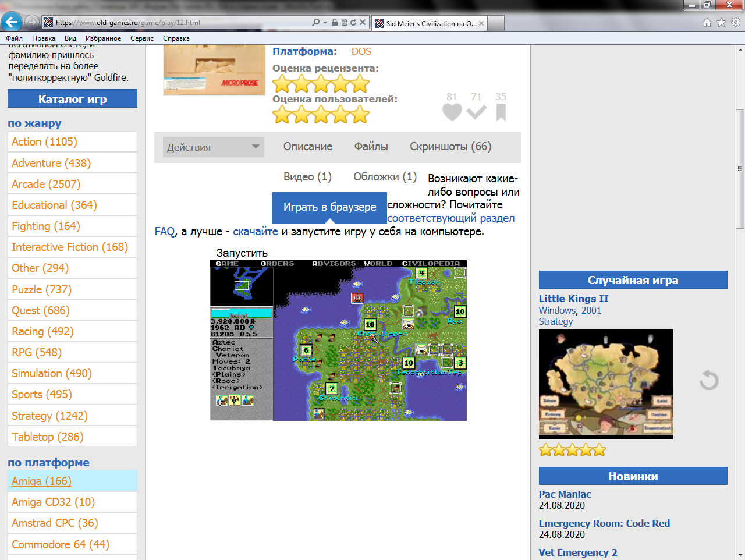Follow the FAQ link

click(165, 232)
